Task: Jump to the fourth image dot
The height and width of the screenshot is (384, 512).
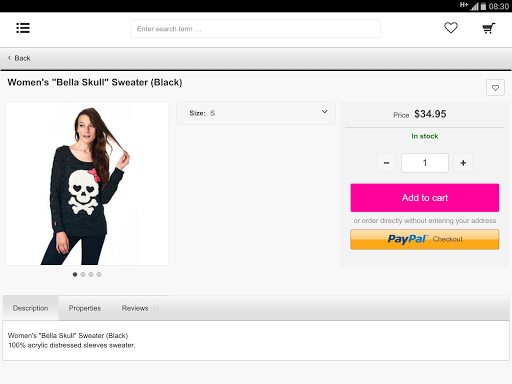Action: click(x=99, y=274)
